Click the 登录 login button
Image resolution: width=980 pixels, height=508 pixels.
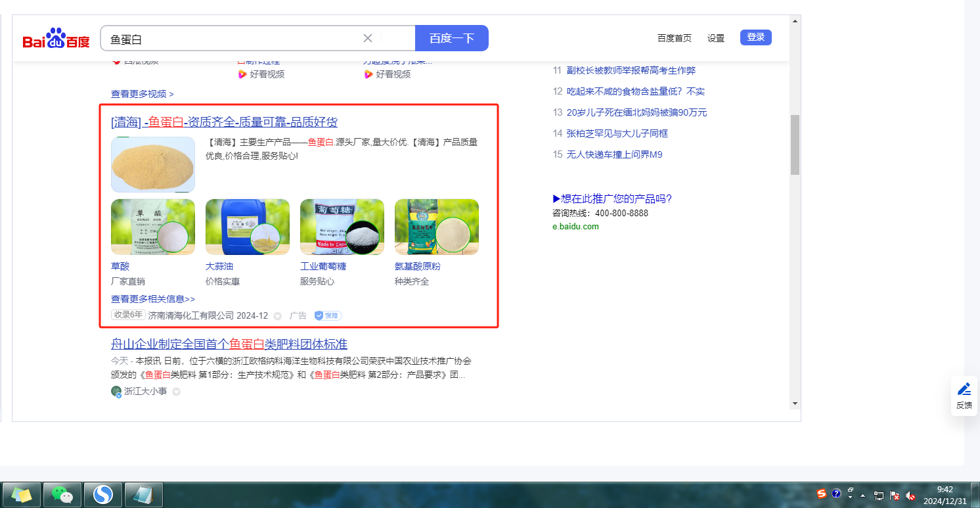pyautogui.click(x=755, y=37)
